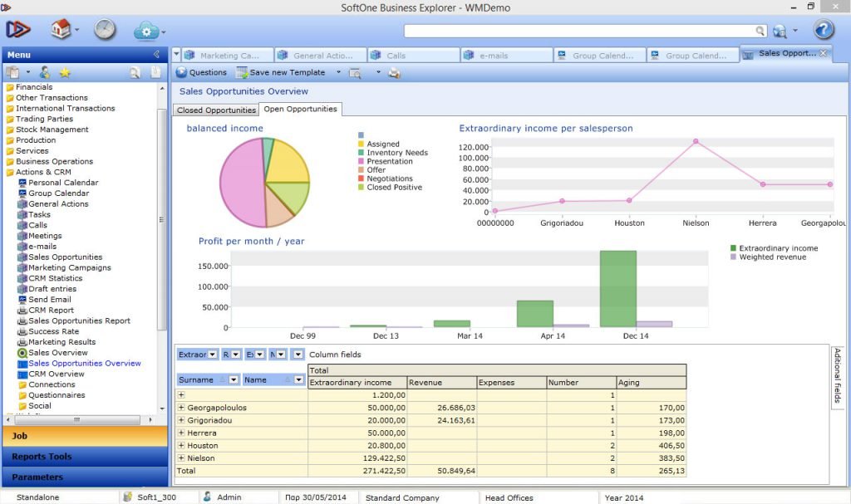Screen dimensions: 851x504
Task: Open the print preview dropdown arrow
Action: tap(378, 72)
